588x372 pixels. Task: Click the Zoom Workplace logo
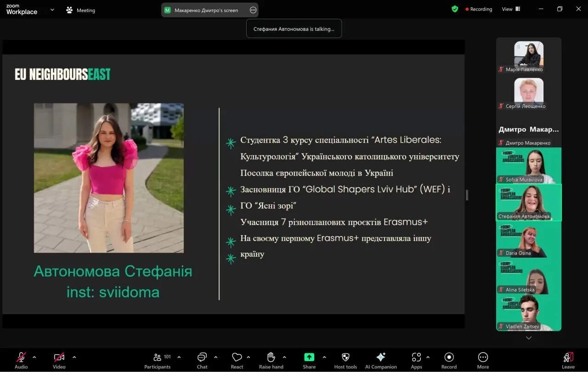22,10
